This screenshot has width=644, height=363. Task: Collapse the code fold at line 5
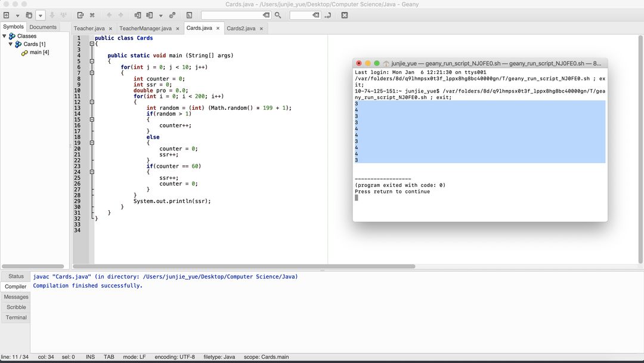tap(92, 61)
